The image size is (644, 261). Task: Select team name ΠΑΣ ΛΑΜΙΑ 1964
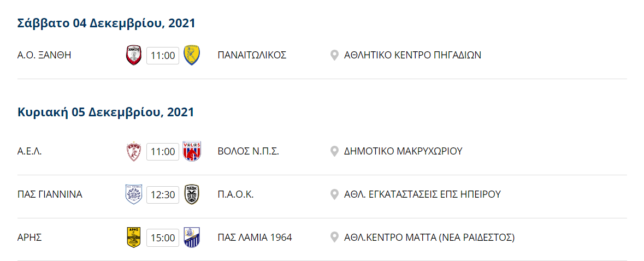click(x=255, y=238)
